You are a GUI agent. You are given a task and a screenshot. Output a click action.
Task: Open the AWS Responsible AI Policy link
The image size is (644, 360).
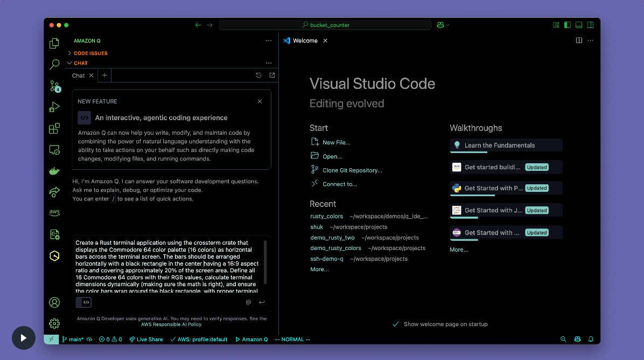click(x=171, y=324)
